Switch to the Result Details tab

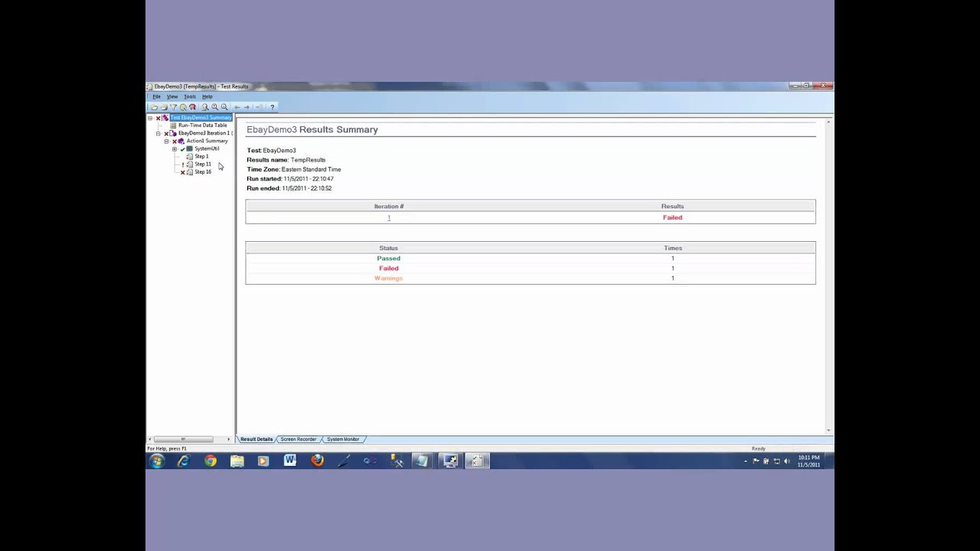256,439
